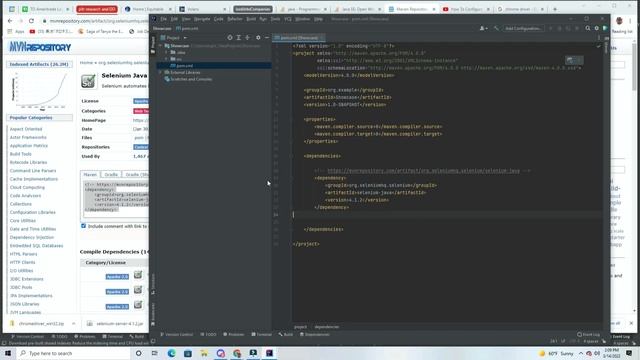This screenshot has width=640, height=360.
Task: Open the Problems tool window tab
Action: click(x=234, y=334)
